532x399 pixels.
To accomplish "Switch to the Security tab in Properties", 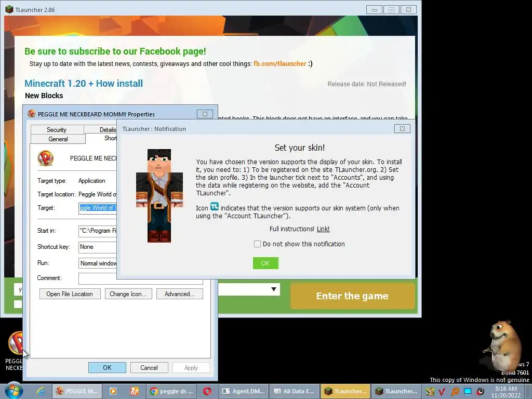I will [57, 129].
